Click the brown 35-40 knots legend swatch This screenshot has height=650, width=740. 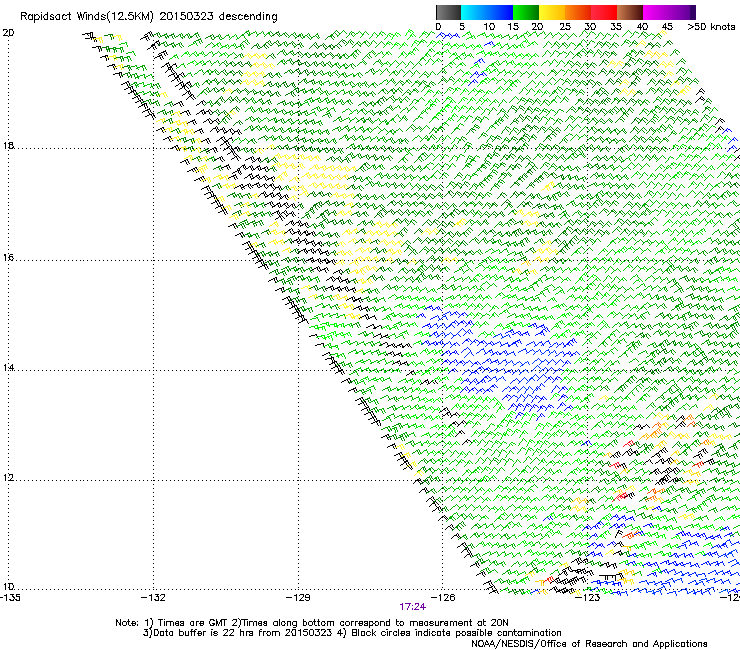[630, 12]
